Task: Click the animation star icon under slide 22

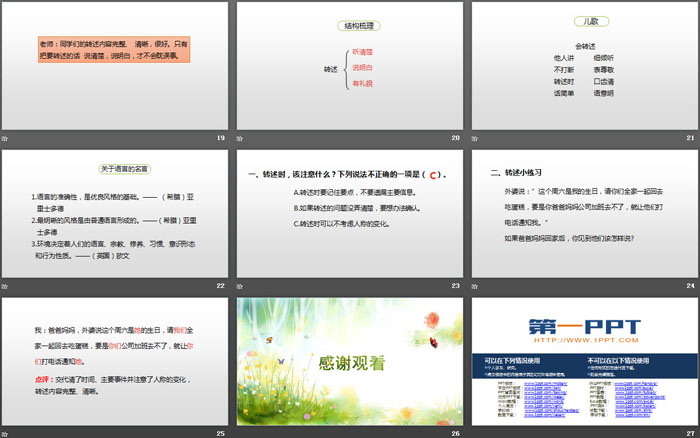Action: click(5, 285)
